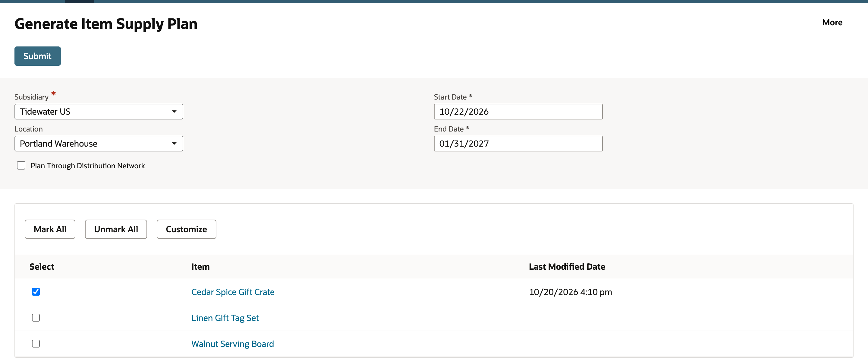Click the Mark All button
This screenshot has height=362, width=868.
pyautogui.click(x=50, y=229)
